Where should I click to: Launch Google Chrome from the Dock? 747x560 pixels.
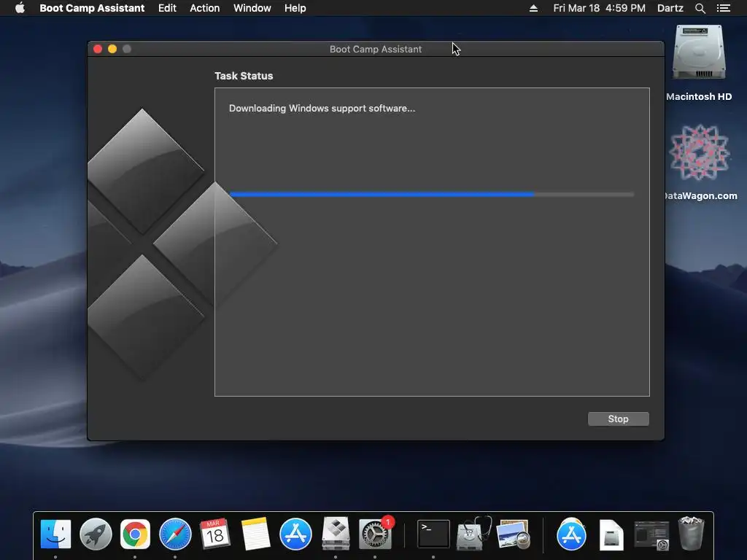135,534
